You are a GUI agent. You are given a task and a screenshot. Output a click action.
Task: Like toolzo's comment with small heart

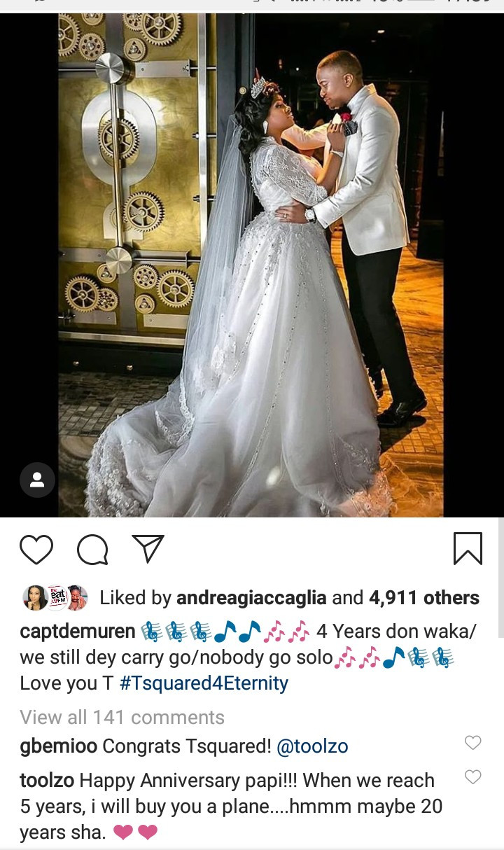pos(473,776)
